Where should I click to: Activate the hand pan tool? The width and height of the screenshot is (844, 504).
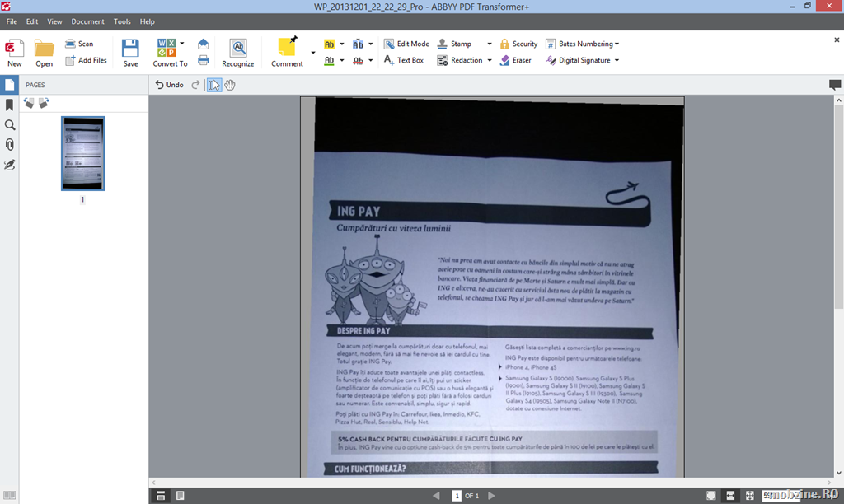(x=230, y=85)
